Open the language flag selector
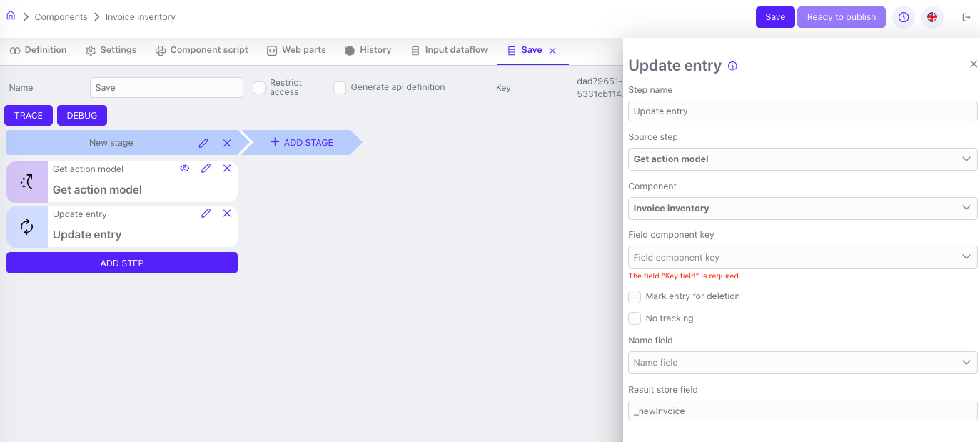This screenshot has height=442, width=980. pyautogui.click(x=932, y=17)
